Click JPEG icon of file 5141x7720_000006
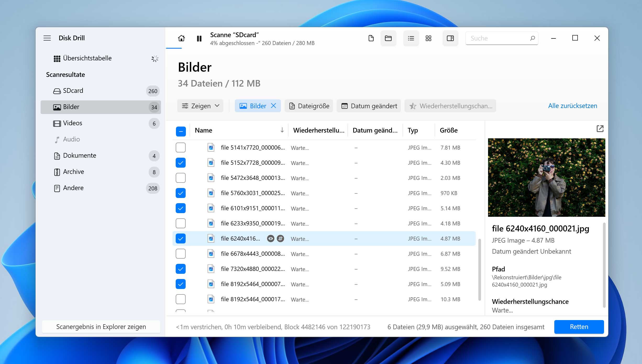642x364 pixels. point(211,147)
